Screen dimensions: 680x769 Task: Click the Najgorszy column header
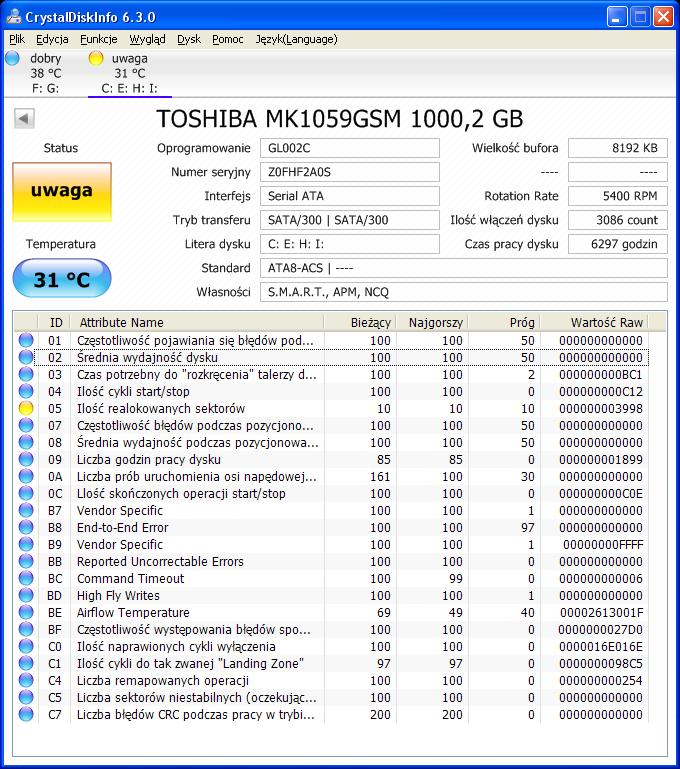(x=432, y=322)
